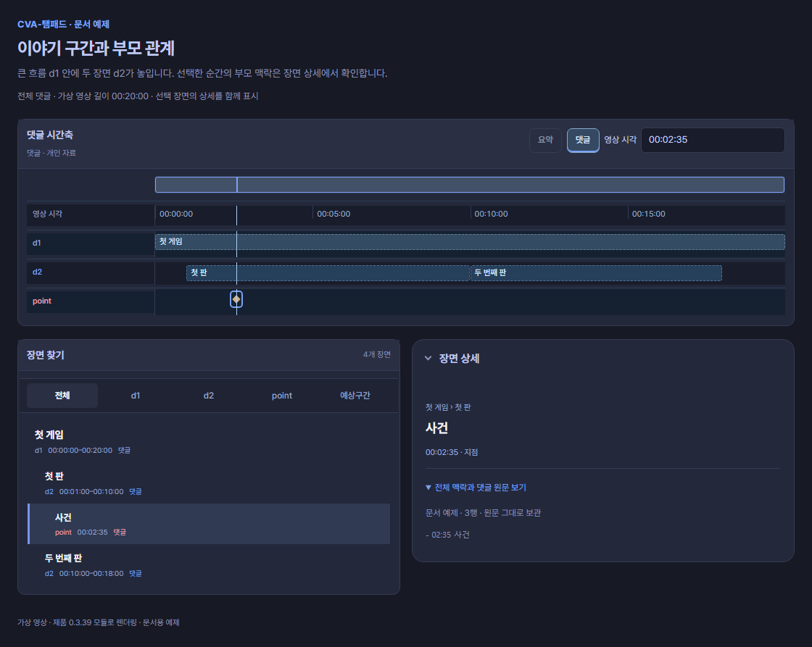Click the 00:05:00 ruler tick label
The image size is (812, 647).
pyautogui.click(x=333, y=214)
